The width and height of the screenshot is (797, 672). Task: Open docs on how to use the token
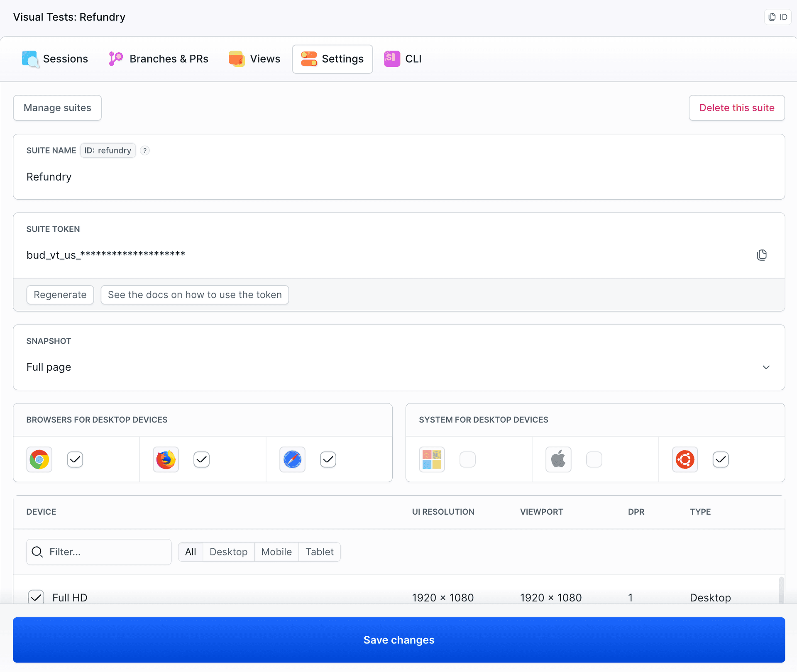tap(195, 295)
